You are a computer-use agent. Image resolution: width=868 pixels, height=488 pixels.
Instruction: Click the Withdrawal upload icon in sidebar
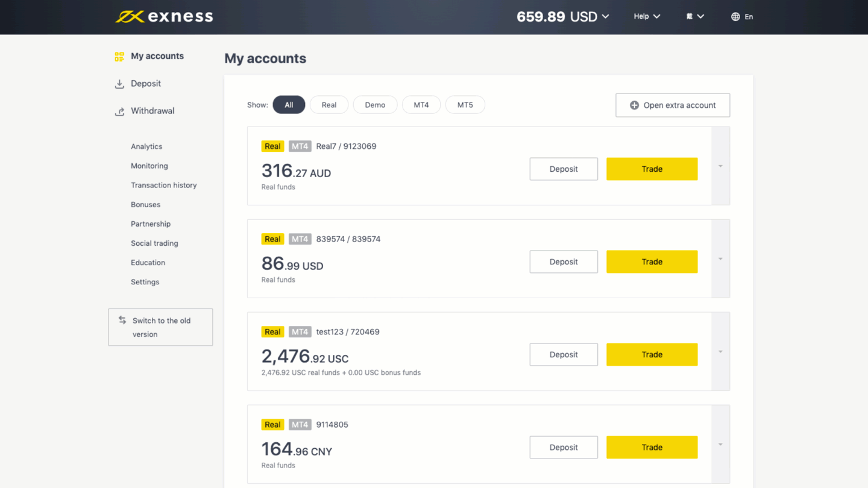point(119,111)
